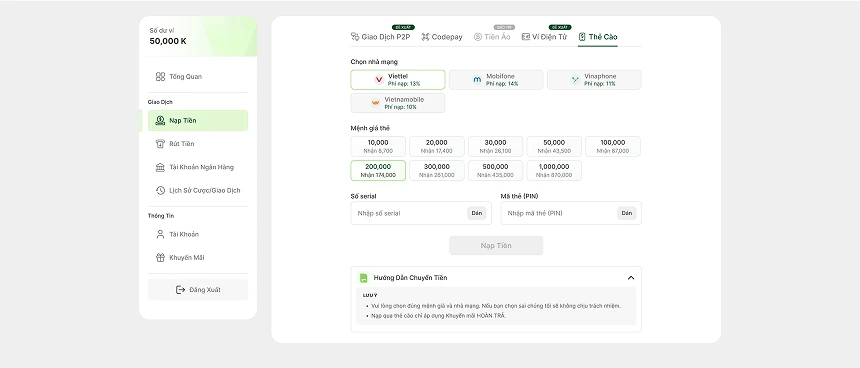The height and width of the screenshot is (368, 860).
Task: Choose the 10,000 card denomination
Action: tap(378, 146)
